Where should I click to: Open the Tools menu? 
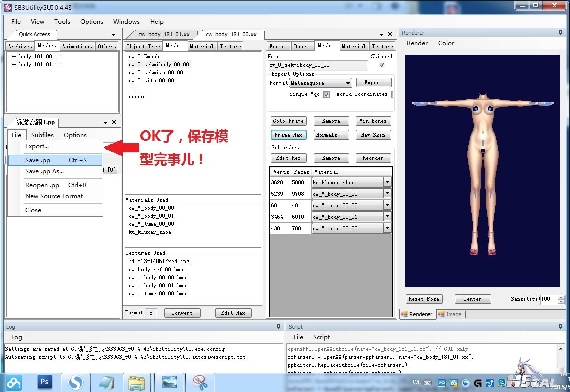[62, 22]
